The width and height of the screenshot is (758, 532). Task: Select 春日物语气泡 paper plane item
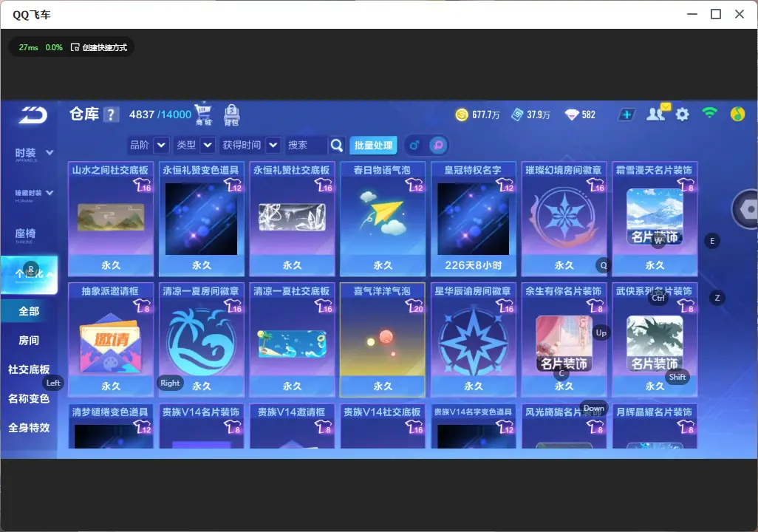pos(383,219)
